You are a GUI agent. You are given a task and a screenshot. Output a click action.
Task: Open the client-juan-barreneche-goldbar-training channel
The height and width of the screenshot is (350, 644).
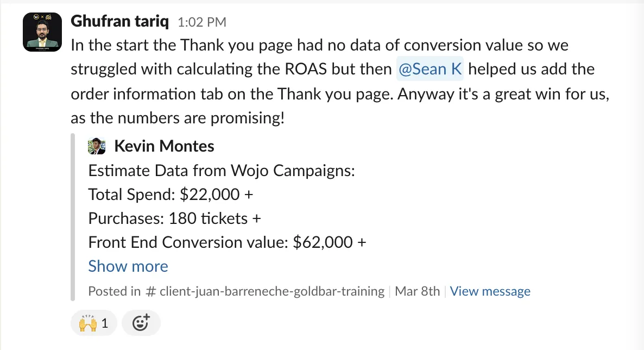point(272,291)
